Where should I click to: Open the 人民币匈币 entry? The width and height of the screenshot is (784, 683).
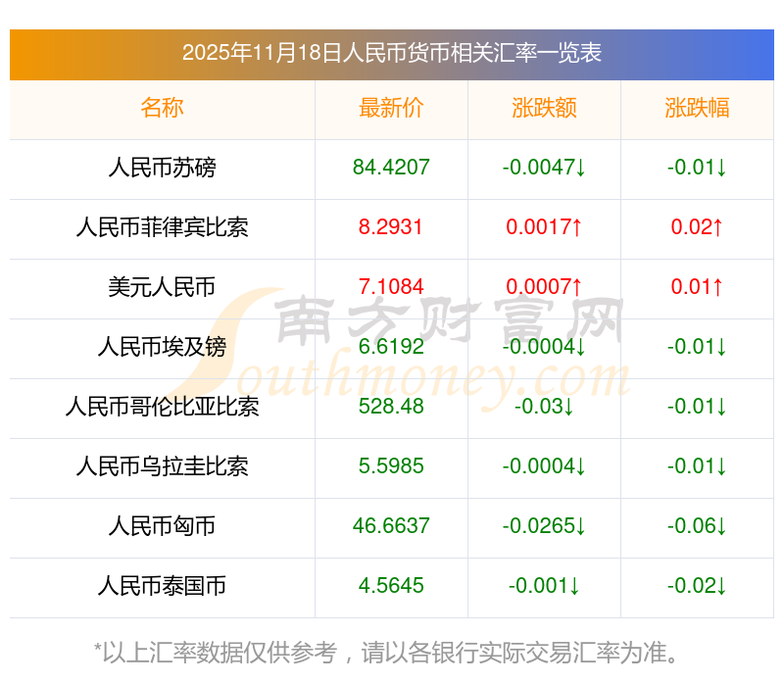pos(162,526)
